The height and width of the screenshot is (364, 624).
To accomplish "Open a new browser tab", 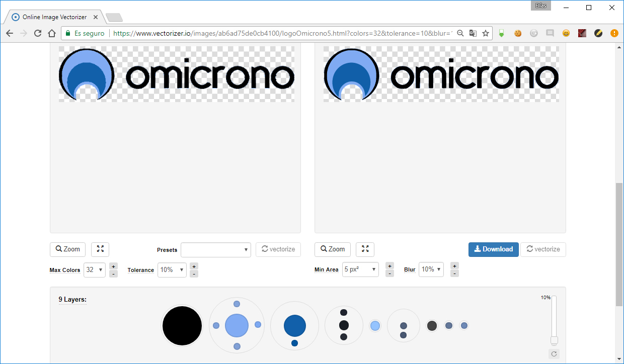I will [x=114, y=18].
